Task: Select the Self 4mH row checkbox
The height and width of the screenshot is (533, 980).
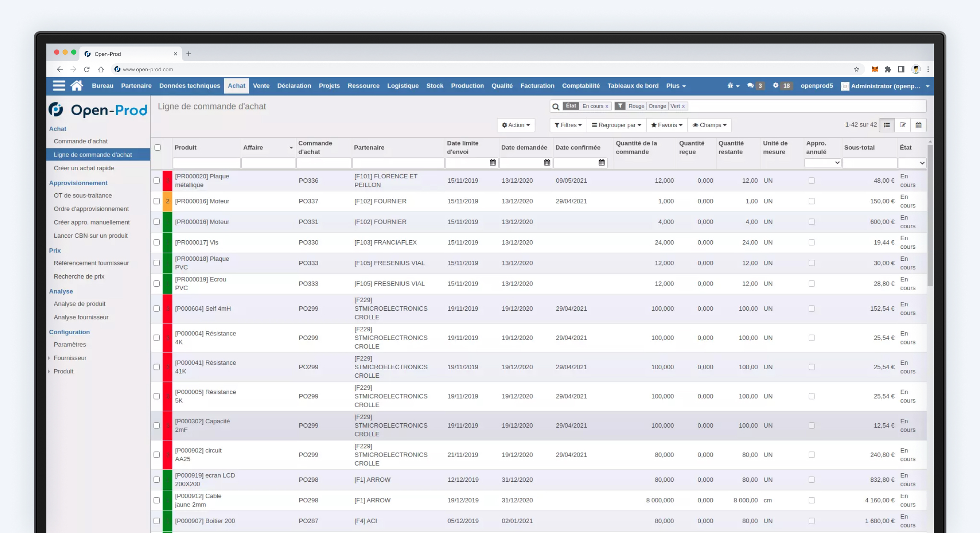Action: pos(157,309)
